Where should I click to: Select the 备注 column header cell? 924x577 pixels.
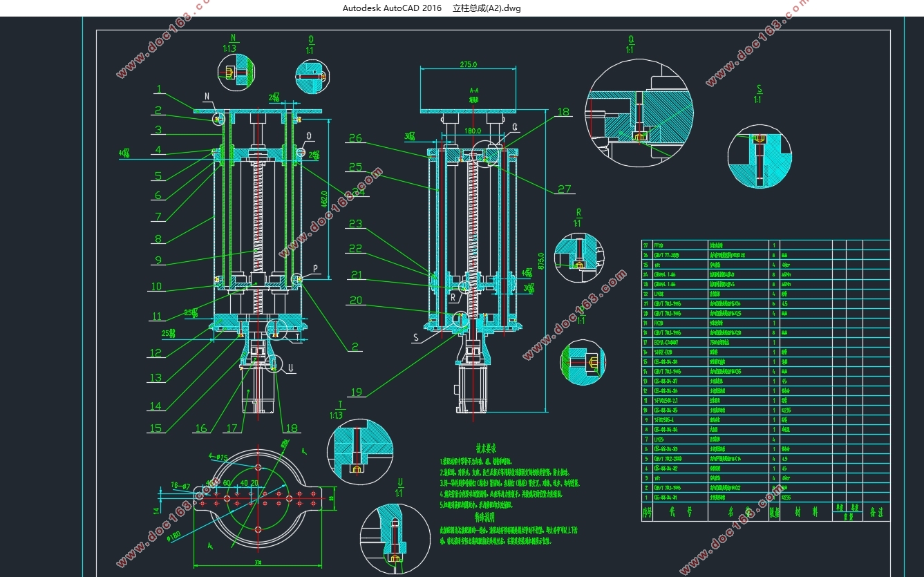click(876, 513)
